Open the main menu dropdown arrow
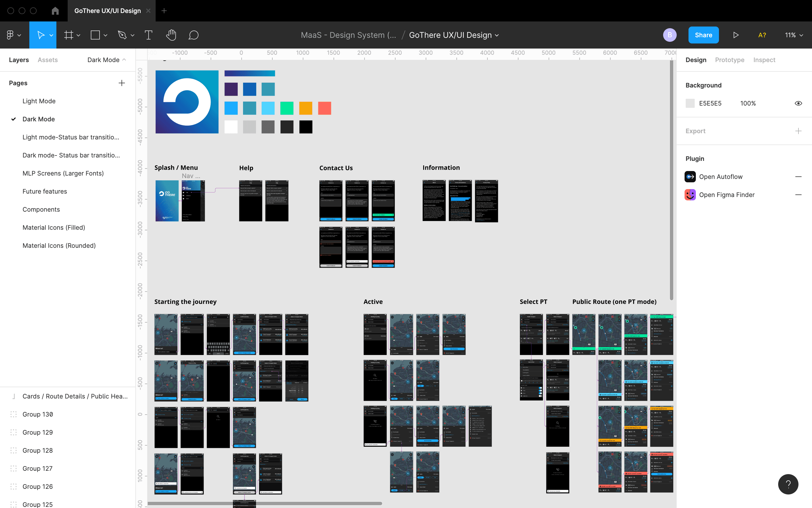This screenshot has width=812, height=508. pos(19,35)
